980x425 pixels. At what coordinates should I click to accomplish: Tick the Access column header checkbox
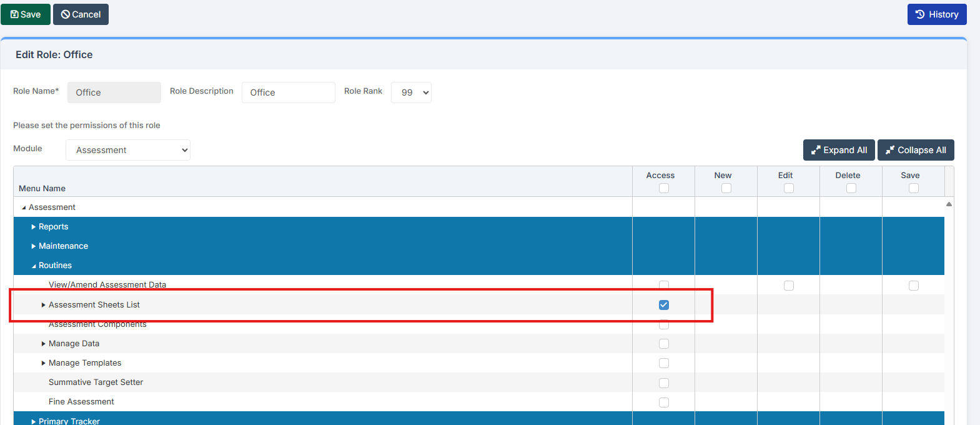pyautogui.click(x=663, y=188)
